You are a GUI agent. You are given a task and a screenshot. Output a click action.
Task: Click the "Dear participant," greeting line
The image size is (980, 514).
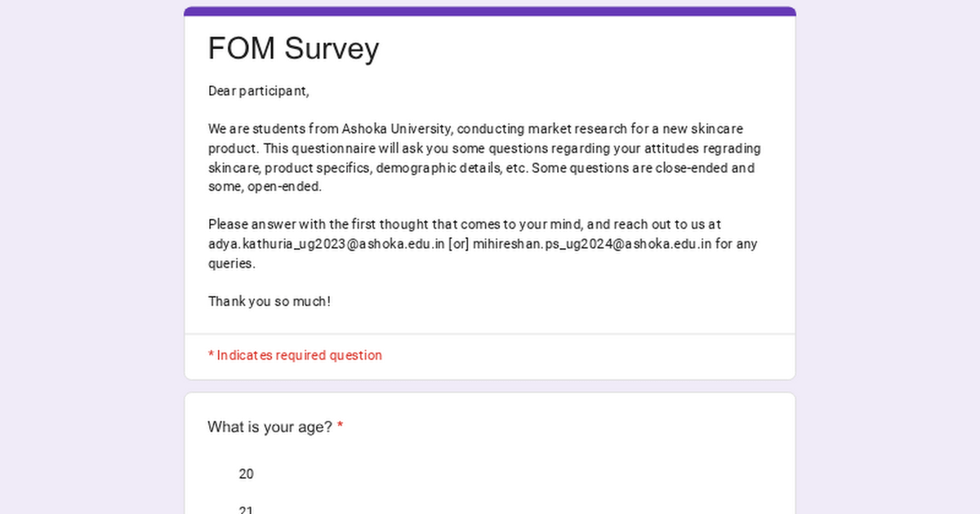[258, 91]
